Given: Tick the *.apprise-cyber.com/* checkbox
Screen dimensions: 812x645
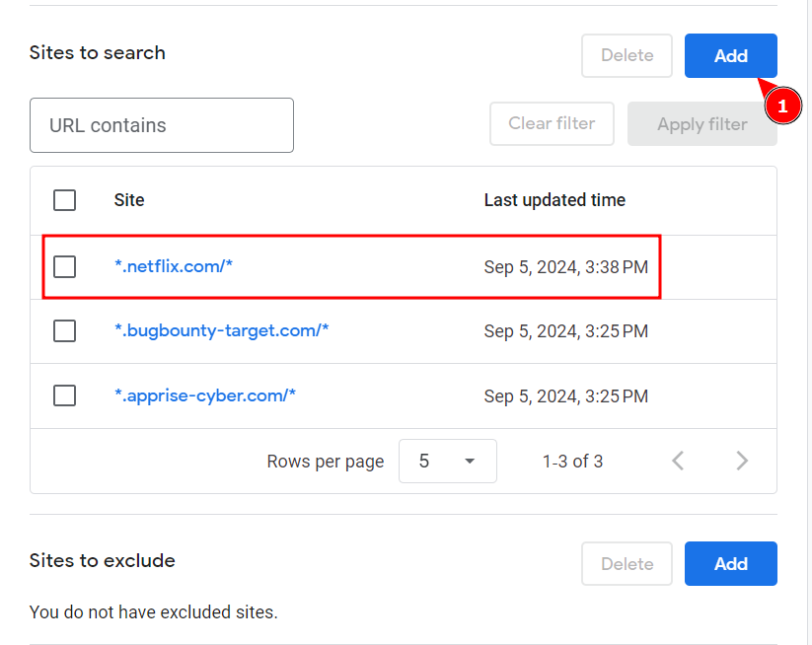Looking at the screenshot, I should 65,395.
